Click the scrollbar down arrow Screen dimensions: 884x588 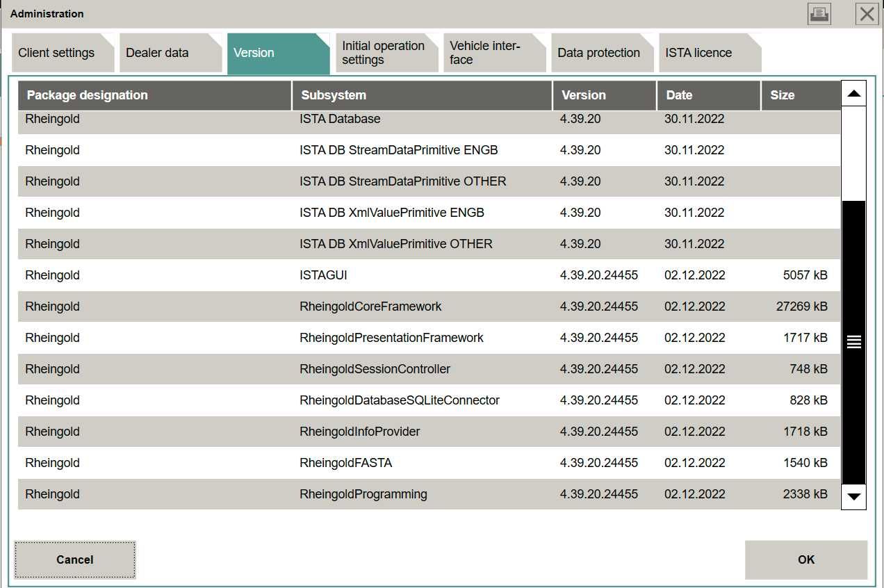click(853, 497)
